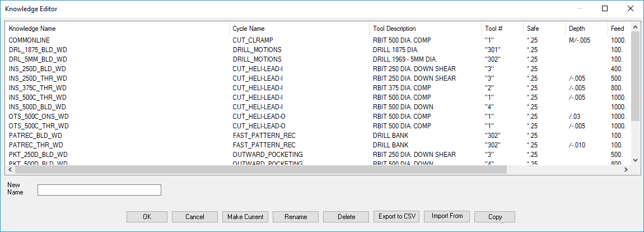This screenshot has width=644, height=232.
Task: Focus the New Name text field
Action: 99,190
